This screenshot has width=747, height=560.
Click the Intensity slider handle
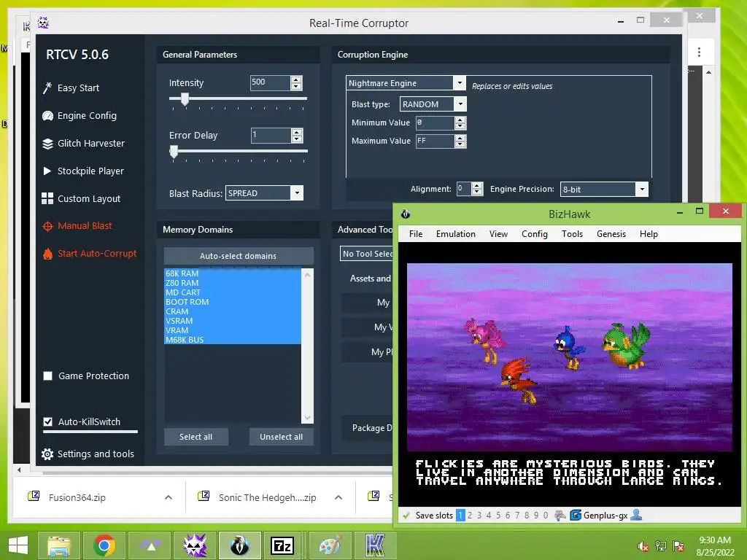185,99
